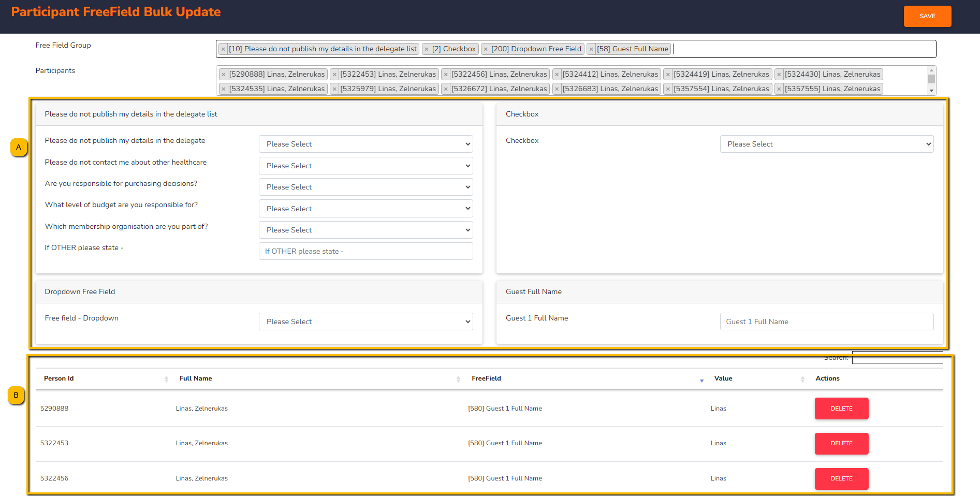Remove the '[200] Dropdown Free Field' tag
The image size is (980, 496).
tap(486, 49)
